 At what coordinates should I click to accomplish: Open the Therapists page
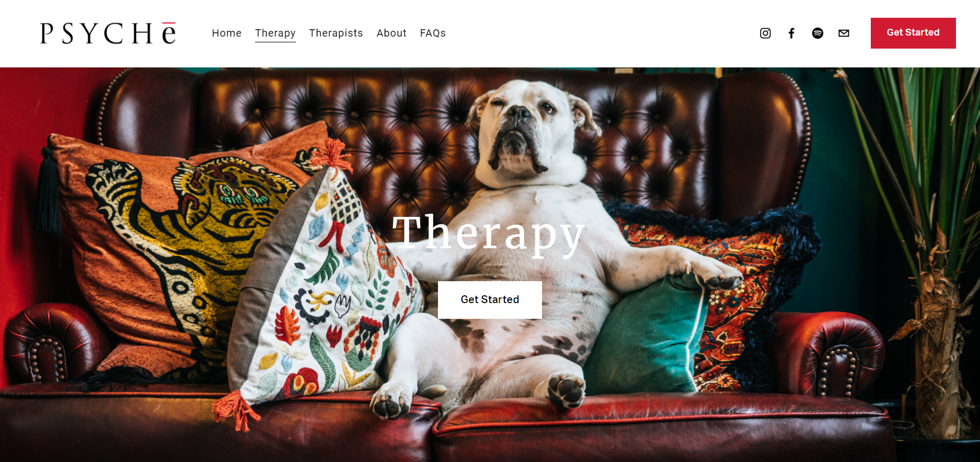(x=336, y=33)
